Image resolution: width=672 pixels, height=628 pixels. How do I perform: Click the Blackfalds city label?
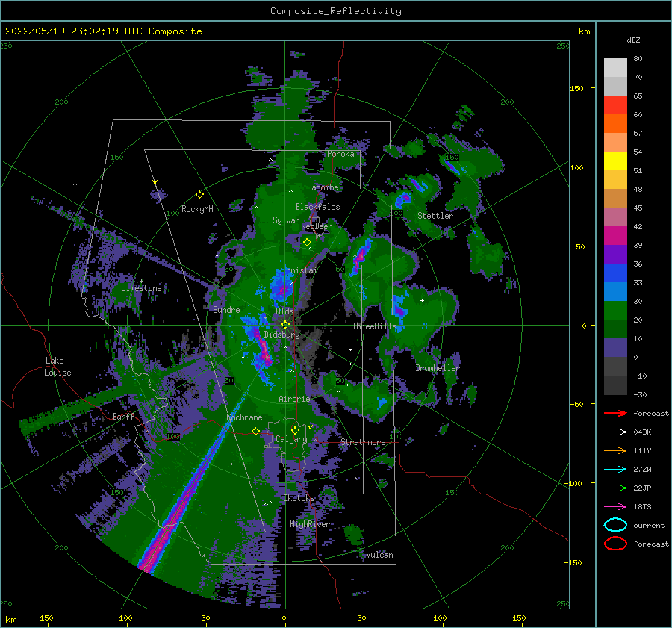click(x=317, y=207)
